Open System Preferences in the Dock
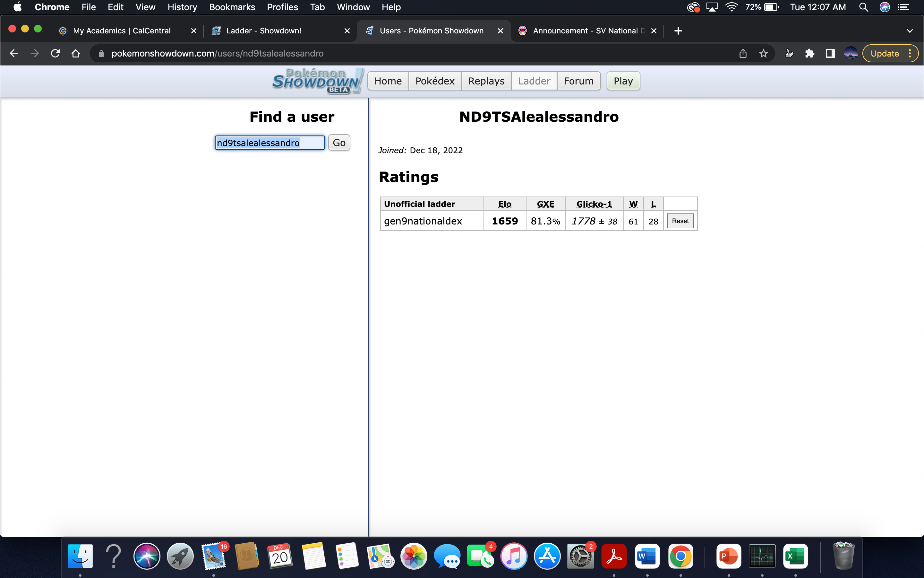This screenshot has height=578, width=924. coord(580,556)
